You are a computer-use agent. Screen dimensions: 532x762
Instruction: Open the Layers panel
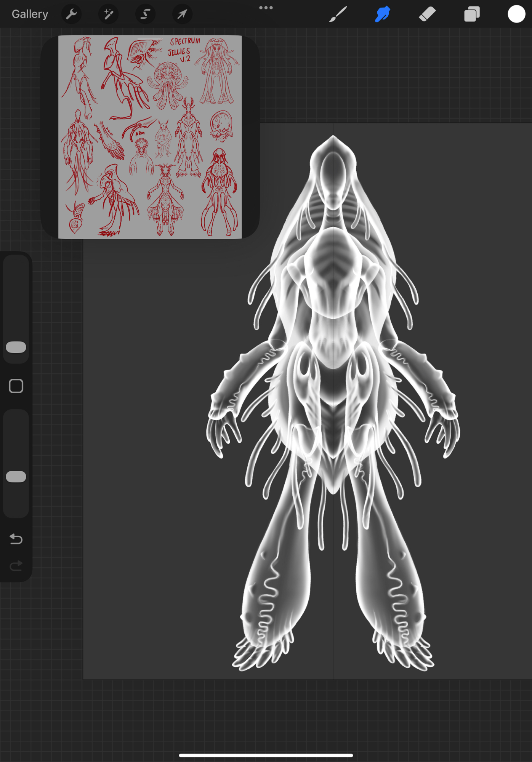472,14
